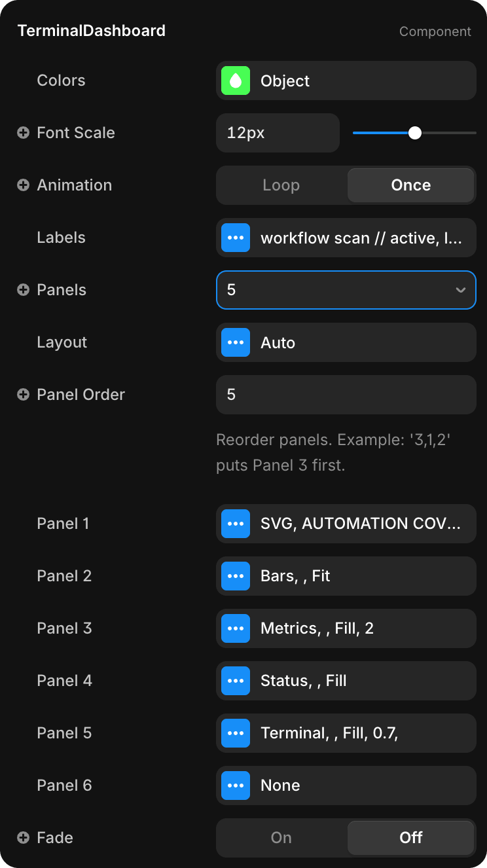Viewport: 487px width, 868px height.
Task: Open the Panel 6 ellipsis icon
Action: (236, 786)
